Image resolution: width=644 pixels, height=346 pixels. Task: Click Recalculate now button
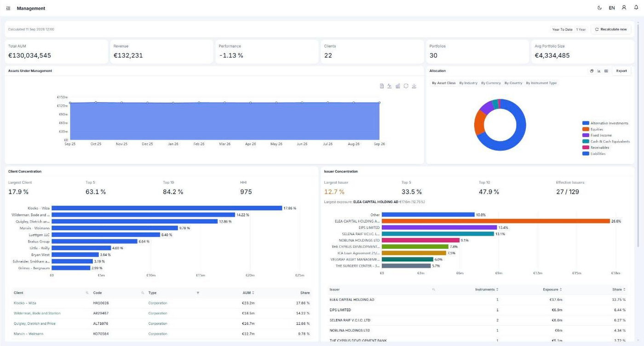tap(611, 29)
